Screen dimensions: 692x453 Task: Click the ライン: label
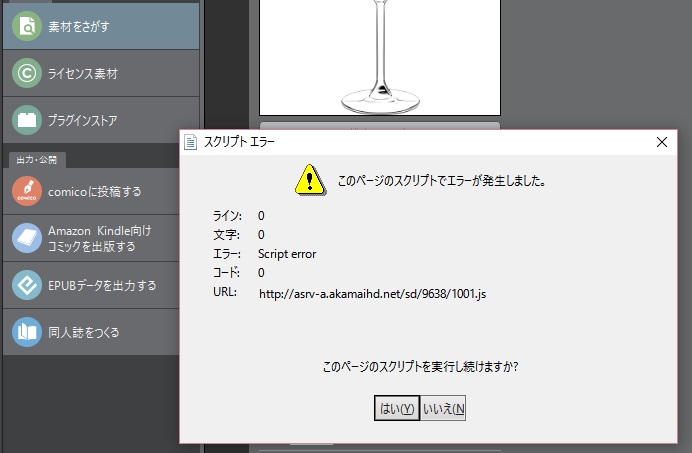pos(227,216)
